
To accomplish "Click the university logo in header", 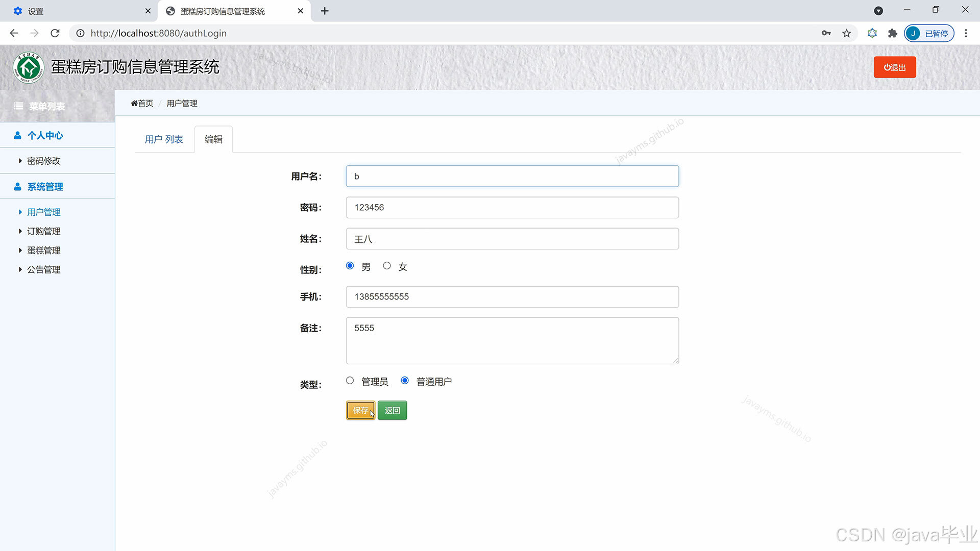I will [x=29, y=67].
